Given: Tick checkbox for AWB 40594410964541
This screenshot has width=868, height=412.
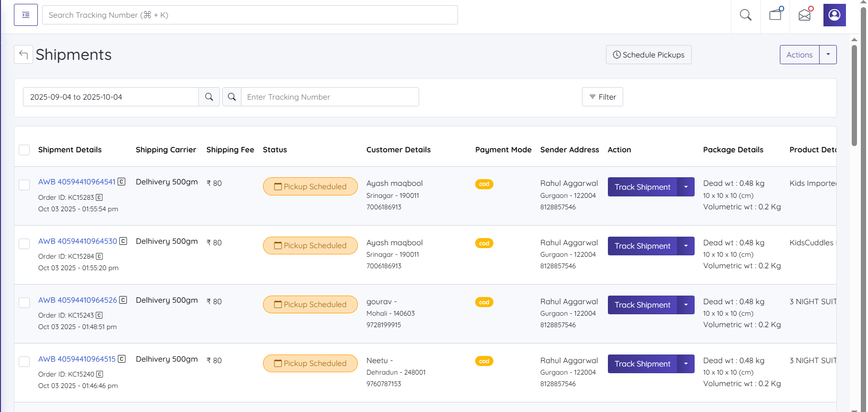Looking at the screenshot, I should 24,185.
